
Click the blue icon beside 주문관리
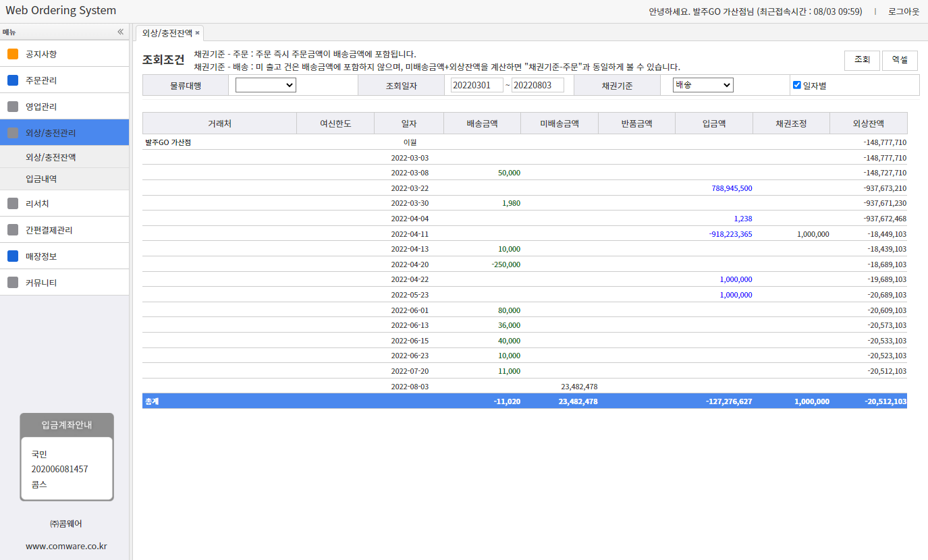tap(13, 80)
